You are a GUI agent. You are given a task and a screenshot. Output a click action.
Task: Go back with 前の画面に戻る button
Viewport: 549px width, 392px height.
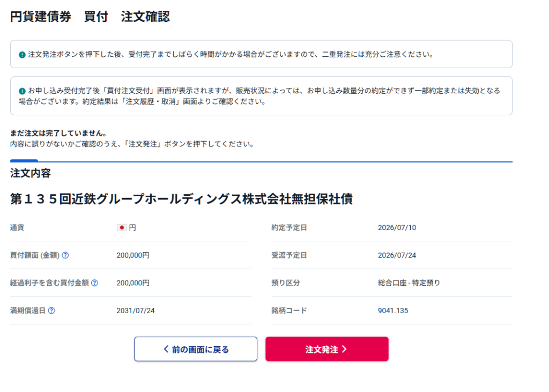[196, 349]
